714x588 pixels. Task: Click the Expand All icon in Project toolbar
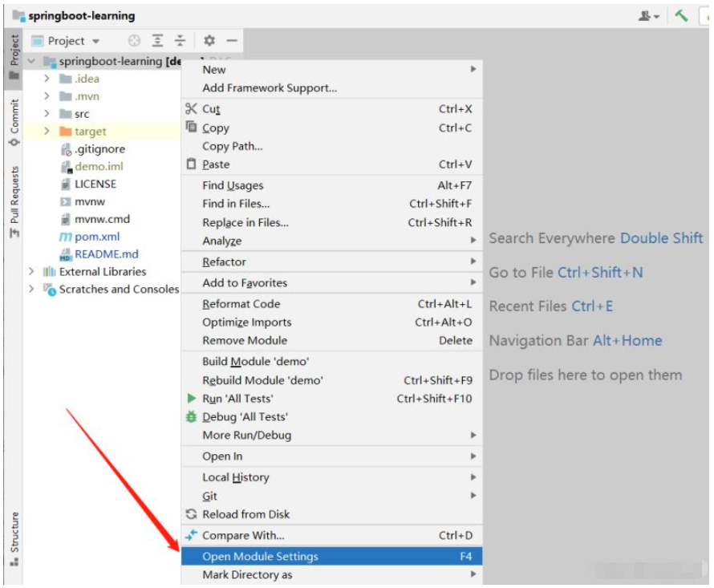157,41
